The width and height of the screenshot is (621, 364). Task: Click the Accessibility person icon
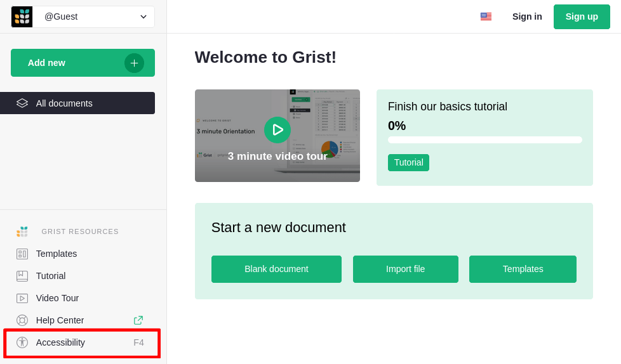tap(22, 342)
